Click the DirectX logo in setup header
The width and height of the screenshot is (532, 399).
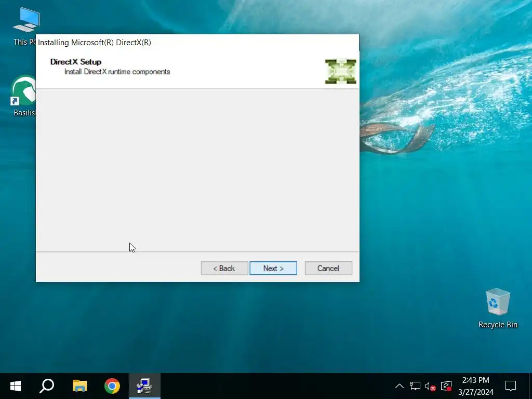point(340,72)
